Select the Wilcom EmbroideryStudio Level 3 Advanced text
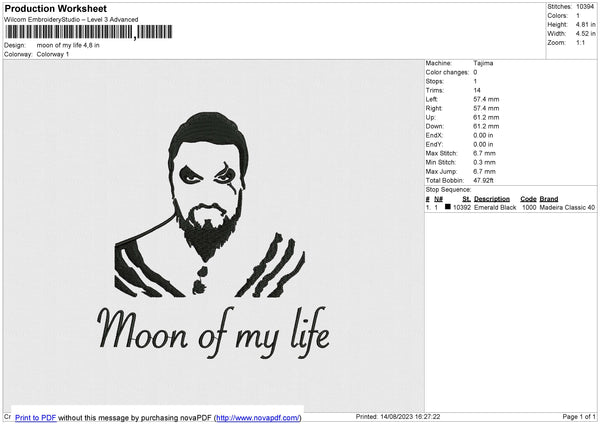 click(x=71, y=20)
